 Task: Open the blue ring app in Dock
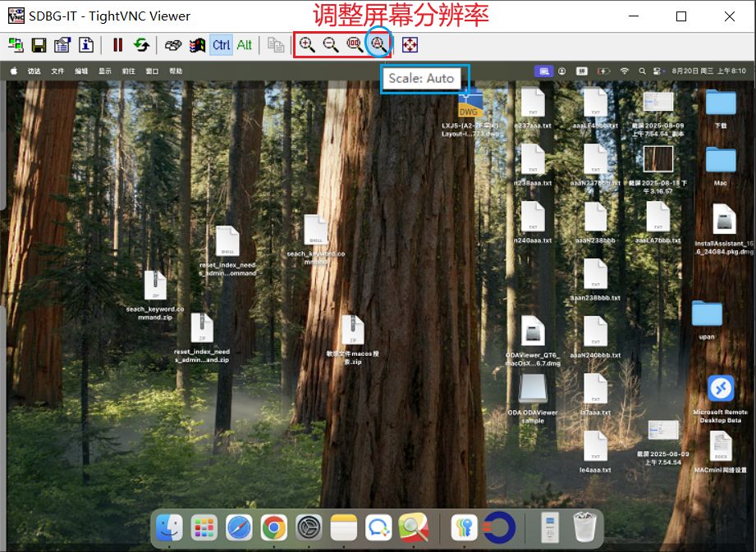pos(499,527)
